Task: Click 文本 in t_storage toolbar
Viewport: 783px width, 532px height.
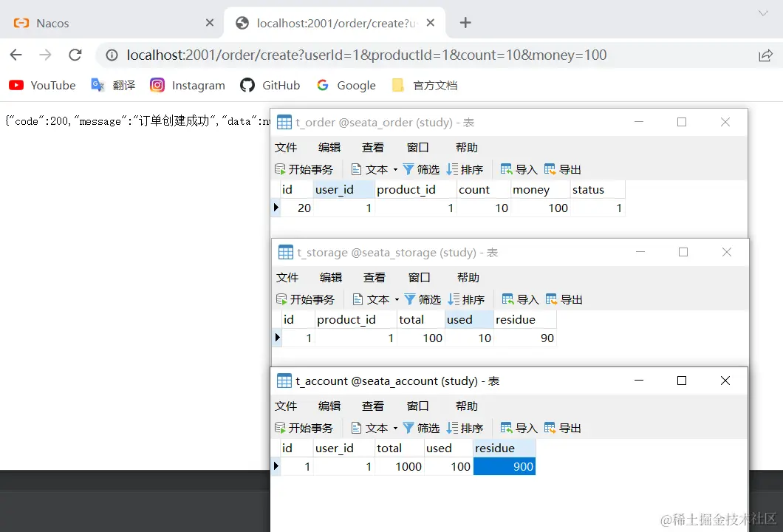Action: click(371, 299)
